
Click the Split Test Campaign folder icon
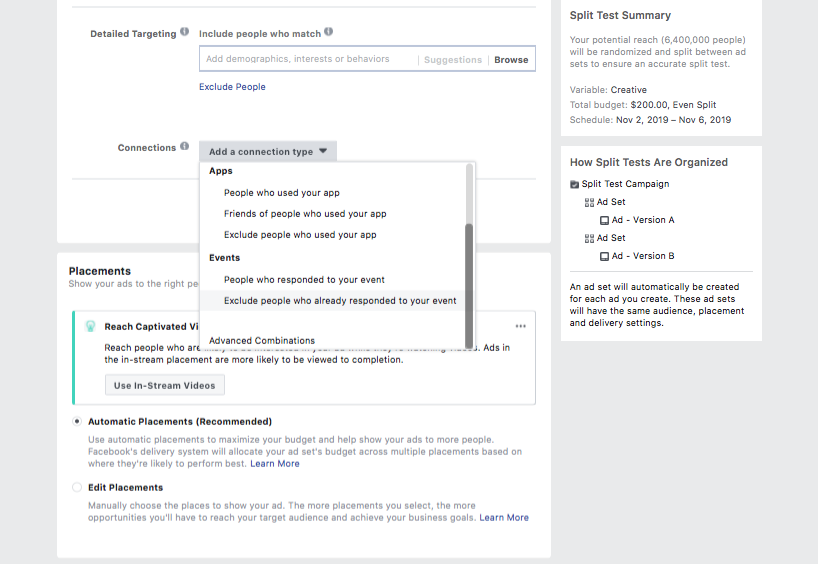click(x=574, y=184)
